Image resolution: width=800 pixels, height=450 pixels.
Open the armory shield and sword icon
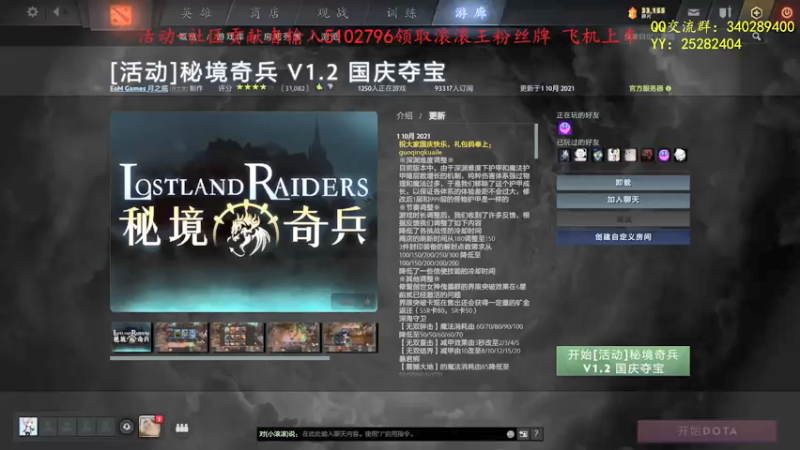pos(725,12)
